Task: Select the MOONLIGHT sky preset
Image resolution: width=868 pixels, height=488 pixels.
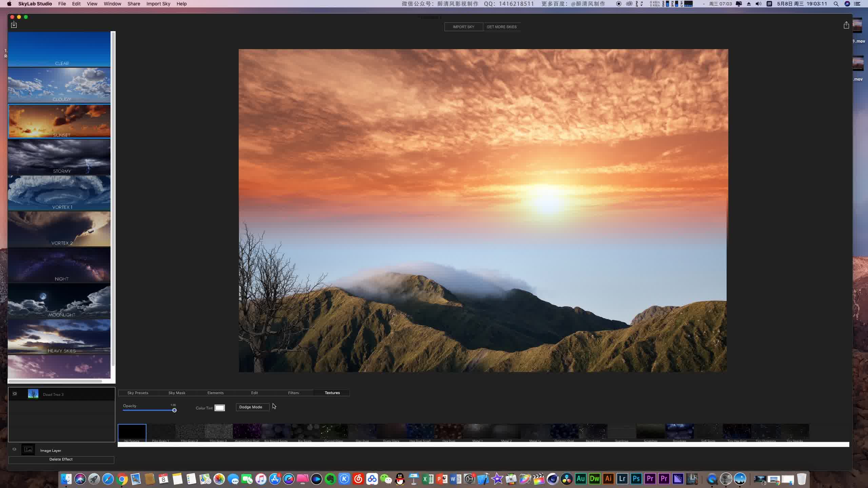Action: click(x=59, y=301)
